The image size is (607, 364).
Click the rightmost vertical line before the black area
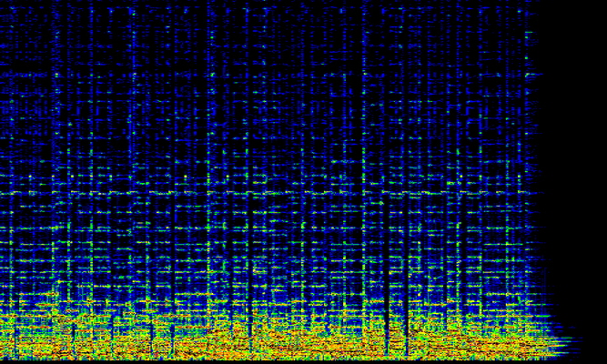pos(527,136)
